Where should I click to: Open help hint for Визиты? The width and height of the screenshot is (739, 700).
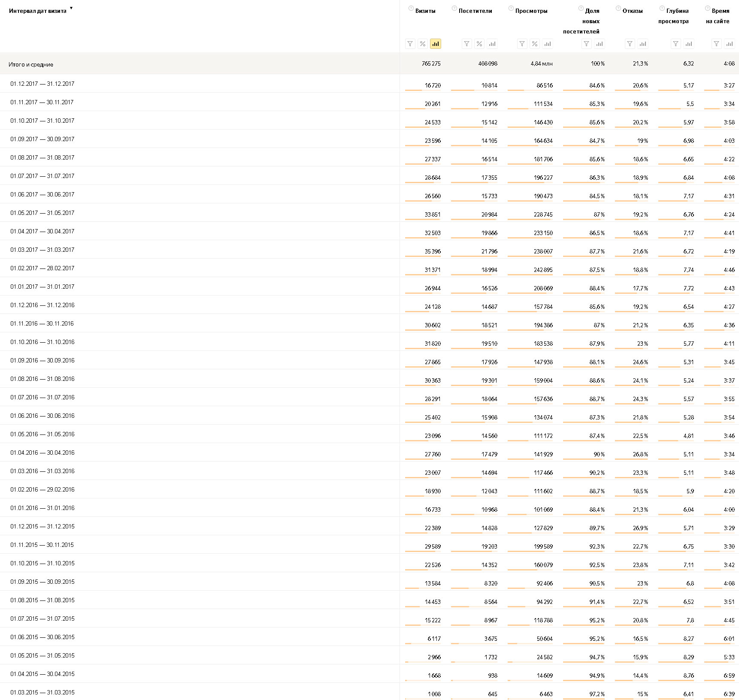pyautogui.click(x=411, y=8)
